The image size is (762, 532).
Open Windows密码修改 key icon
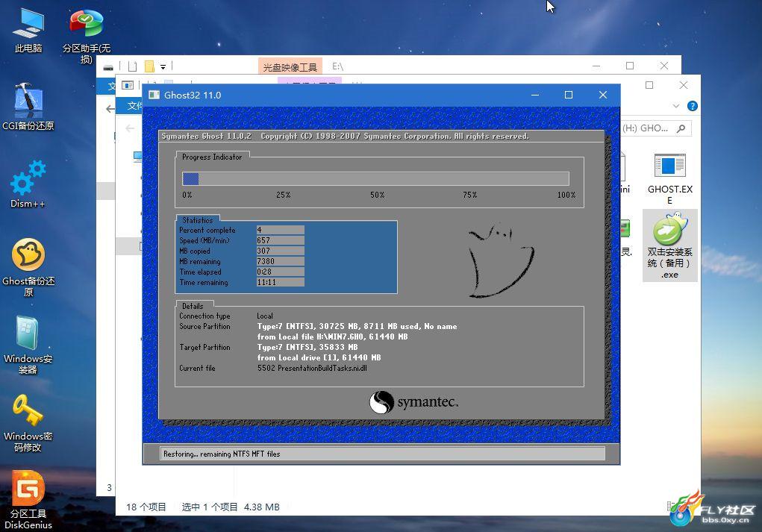[x=28, y=422]
